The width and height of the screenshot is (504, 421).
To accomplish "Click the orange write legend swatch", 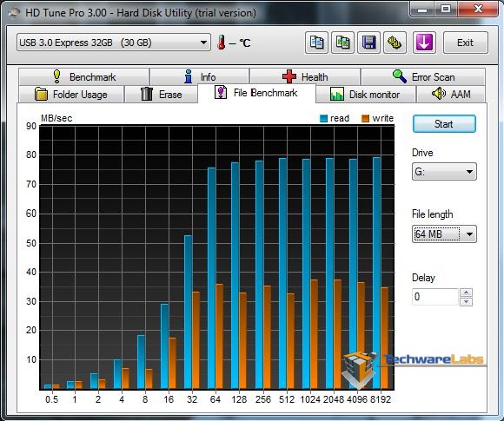I will (366, 119).
